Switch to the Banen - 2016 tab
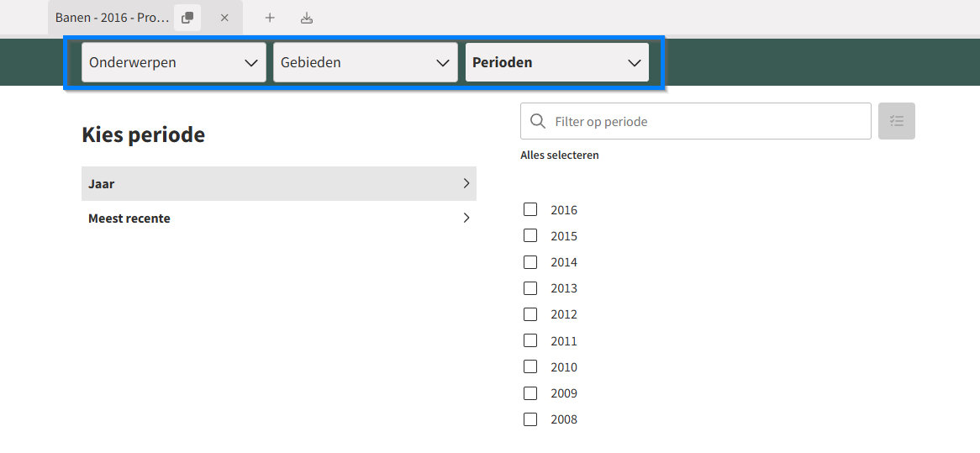980x453 pixels. (x=112, y=18)
